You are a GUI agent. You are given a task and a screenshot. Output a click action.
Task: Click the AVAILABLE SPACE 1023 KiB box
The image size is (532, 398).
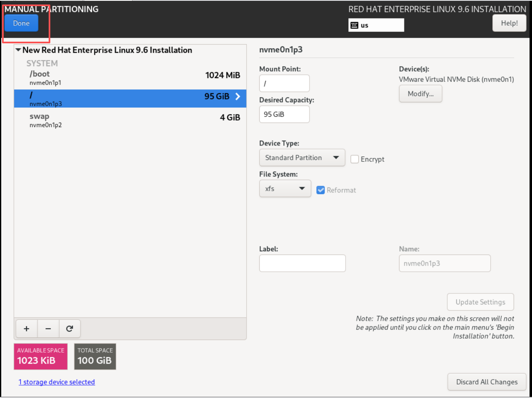point(40,356)
